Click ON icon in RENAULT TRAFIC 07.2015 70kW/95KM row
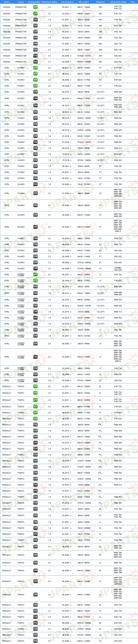The width and height of the screenshot is (138, 644). [x=35, y=485]
